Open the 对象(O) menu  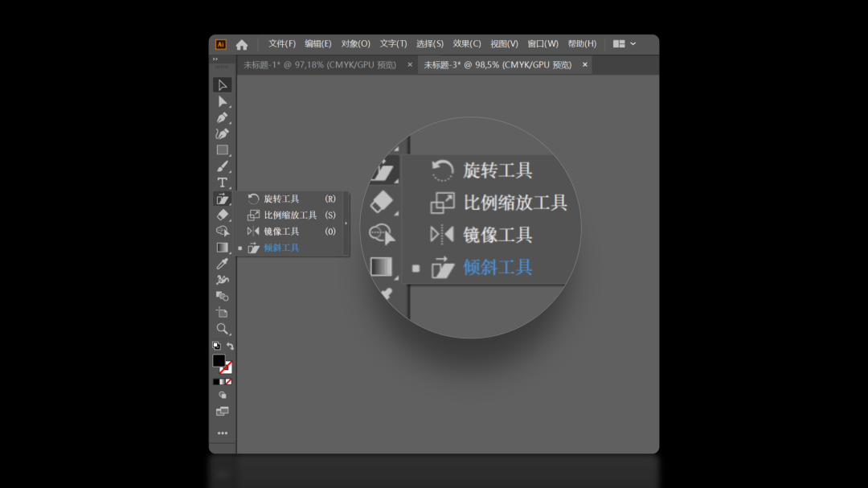tap(355, 43)
